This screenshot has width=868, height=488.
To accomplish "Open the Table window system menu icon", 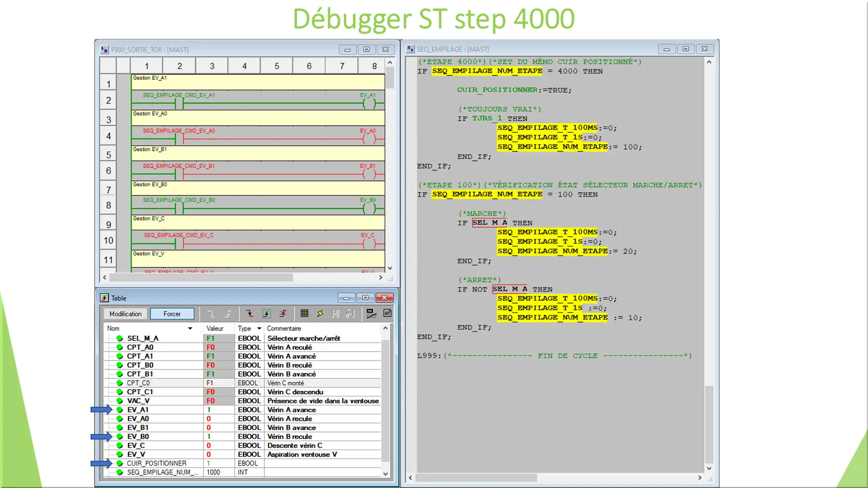I will tap(104, 297).
